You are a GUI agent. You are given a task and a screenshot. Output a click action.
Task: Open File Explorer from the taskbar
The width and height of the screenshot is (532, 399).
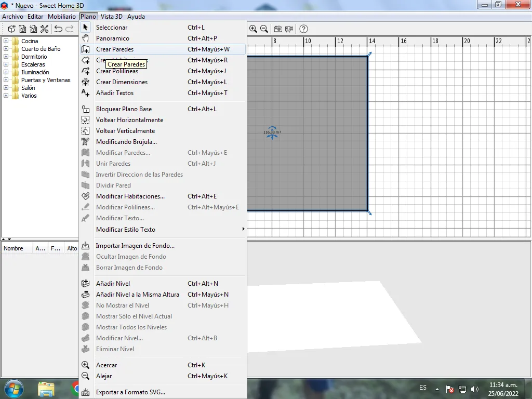(46, 390)
